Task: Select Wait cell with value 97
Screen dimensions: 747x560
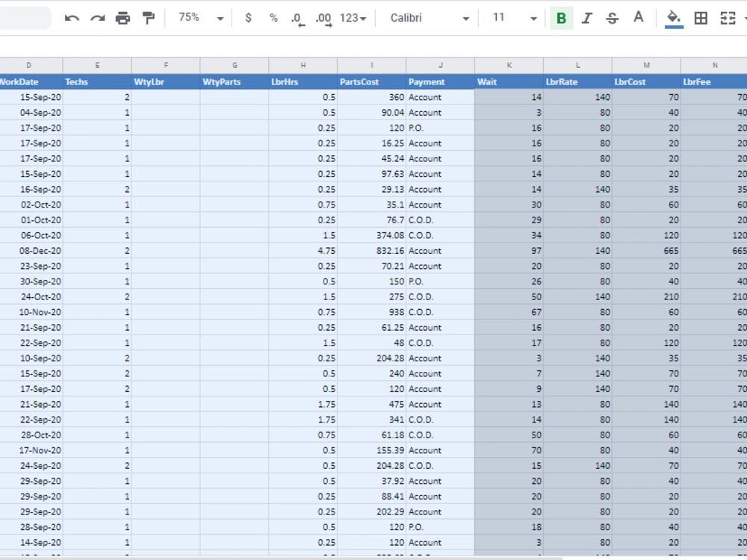Action: (x=509, y=250)
